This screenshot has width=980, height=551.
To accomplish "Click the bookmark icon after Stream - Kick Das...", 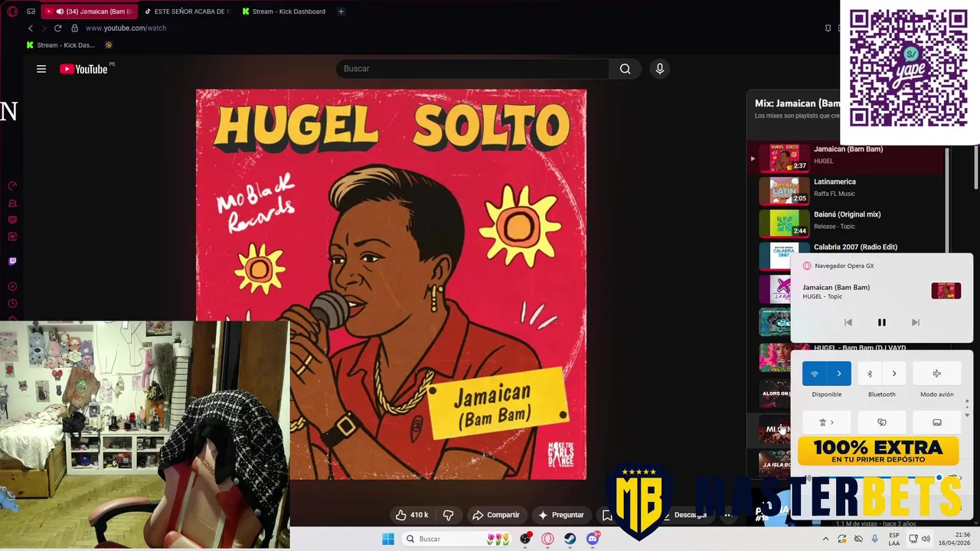I will (109, 45).
